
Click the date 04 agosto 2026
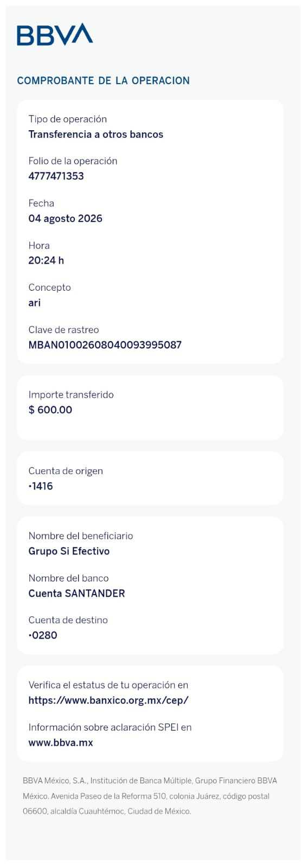[65, 219]
